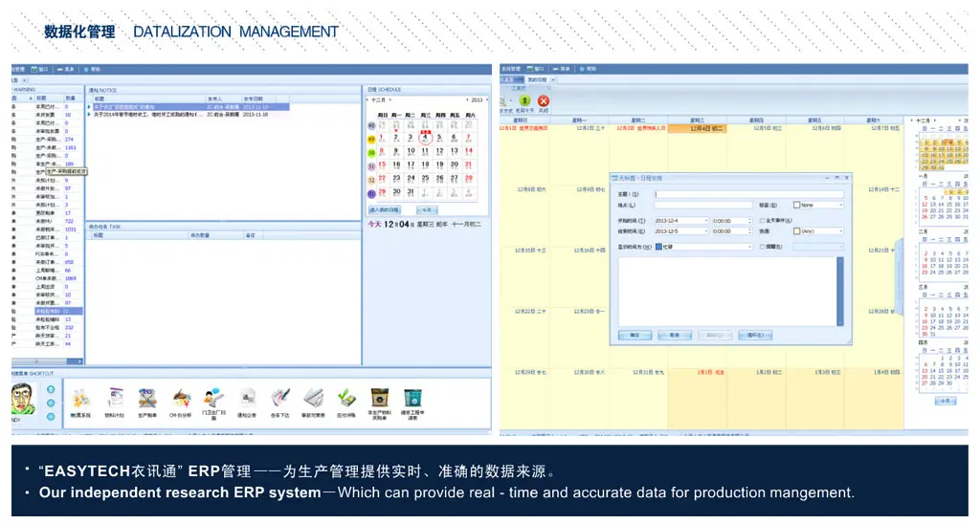The width and height of the screenshot is (980, 524).
Task: Click the green 返回今天 toolbar icon
Action: click(524, 100)
